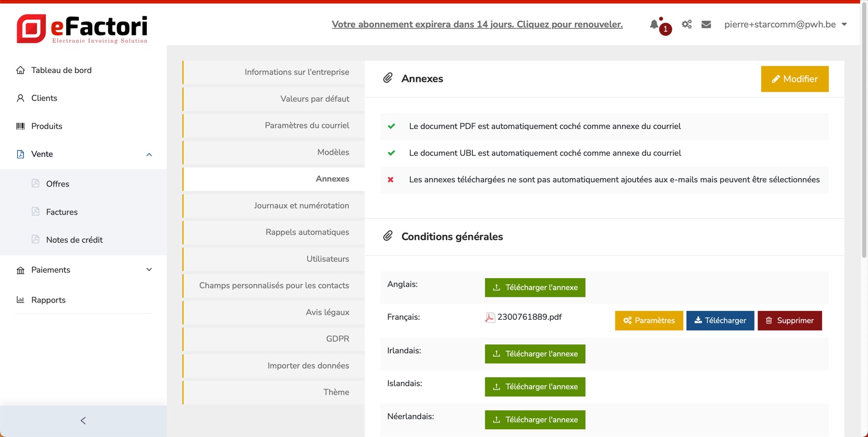Image resolution: width=868 pixels, height=437 pixels.
Task: Click the PDF icon of 2300761889.pdf
Action: [x=490, y=317]
